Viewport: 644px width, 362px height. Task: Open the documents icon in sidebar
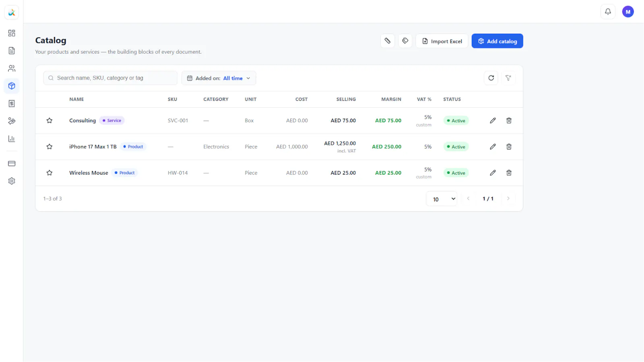tap(12, 51)
